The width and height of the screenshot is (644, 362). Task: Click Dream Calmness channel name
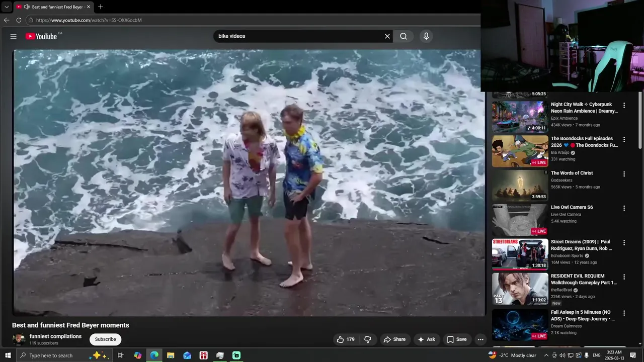[566, 326]
